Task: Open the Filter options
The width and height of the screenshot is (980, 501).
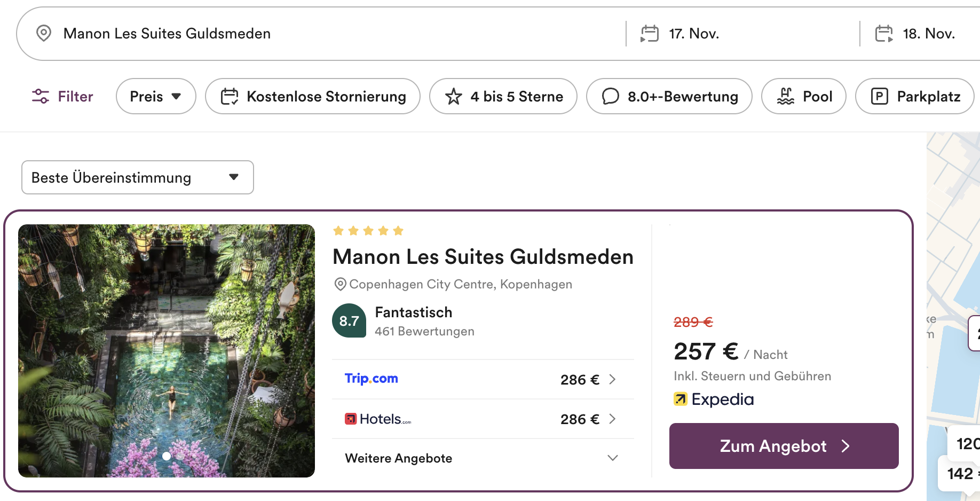Action: (62, 96)
